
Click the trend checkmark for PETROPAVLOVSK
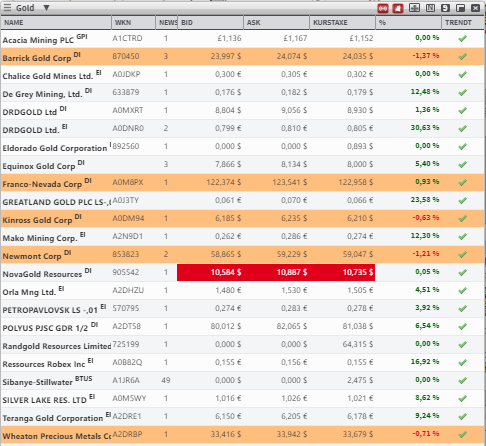[462, 309]
